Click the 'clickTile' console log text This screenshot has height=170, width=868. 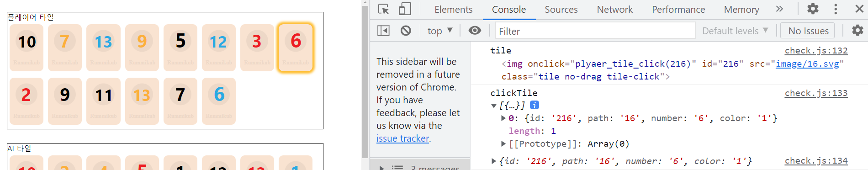514,93
